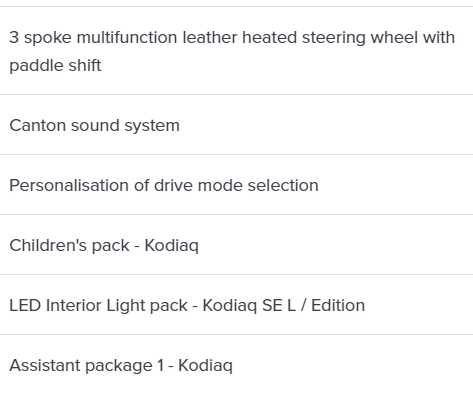
Task: Click "Kodiaq" in the Assistant package row
Action: [x=205, y=366]
